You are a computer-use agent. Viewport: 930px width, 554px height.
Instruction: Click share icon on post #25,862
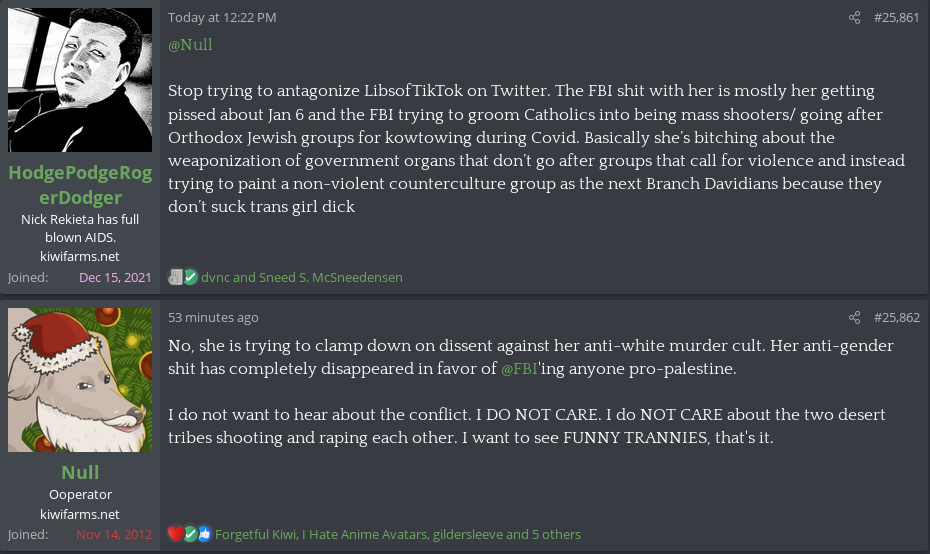854,318
